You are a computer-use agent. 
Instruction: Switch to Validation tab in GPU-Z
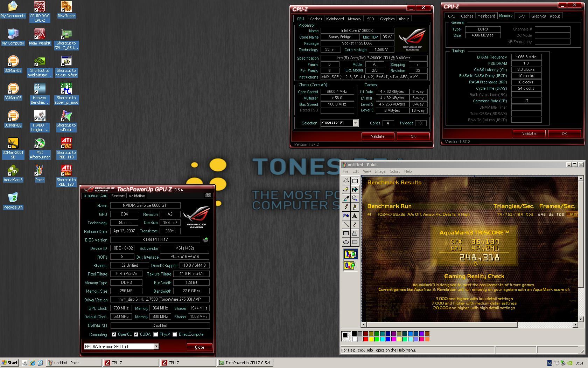(x=137, y=196)
